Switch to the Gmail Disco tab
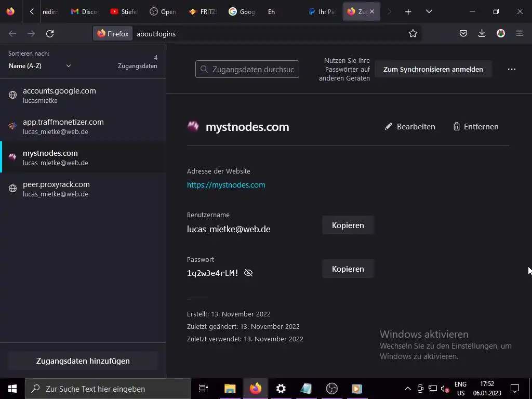 (85, 12)
